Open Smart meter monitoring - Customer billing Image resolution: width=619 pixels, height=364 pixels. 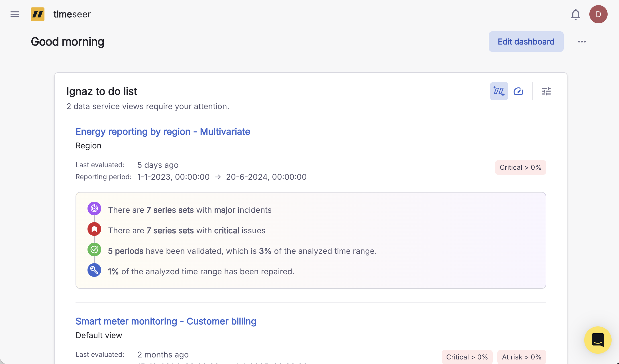click(x=166, y=321)
